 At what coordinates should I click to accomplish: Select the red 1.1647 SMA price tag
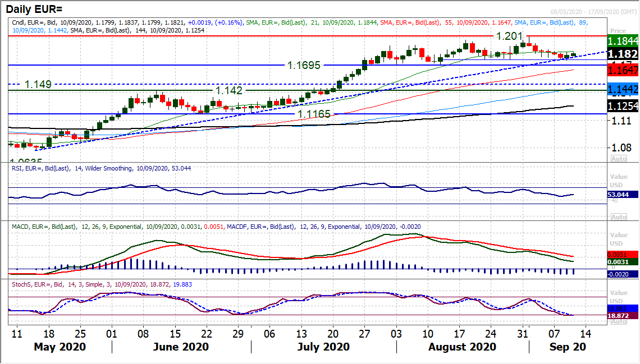coord(623,70)
